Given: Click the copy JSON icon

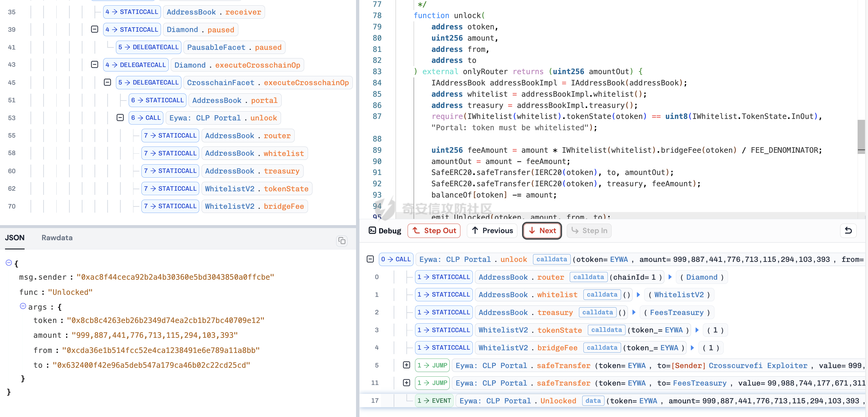Looking at the screenshot, I should [x=342, y=241].
